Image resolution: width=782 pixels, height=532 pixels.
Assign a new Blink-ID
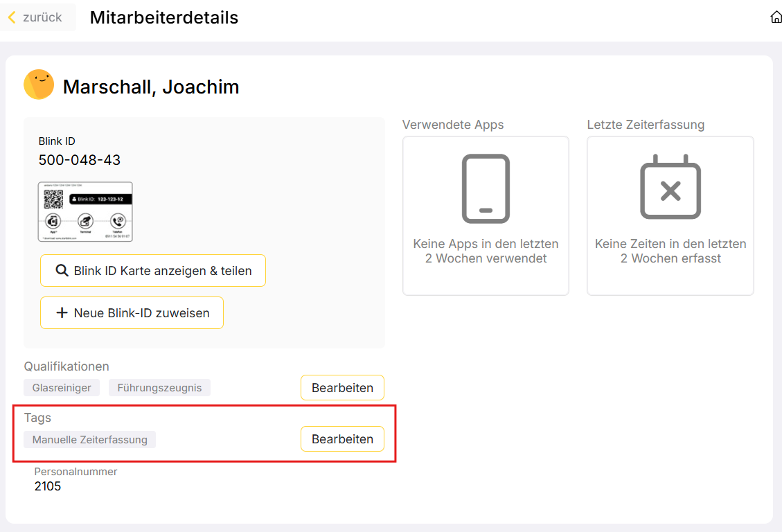(x=132, y=313)
